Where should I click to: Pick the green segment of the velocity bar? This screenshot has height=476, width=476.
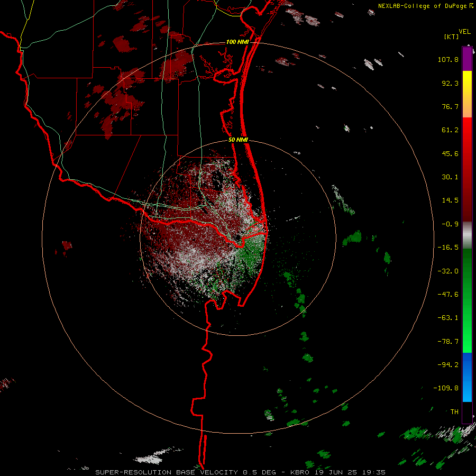[x=467, y=300]
